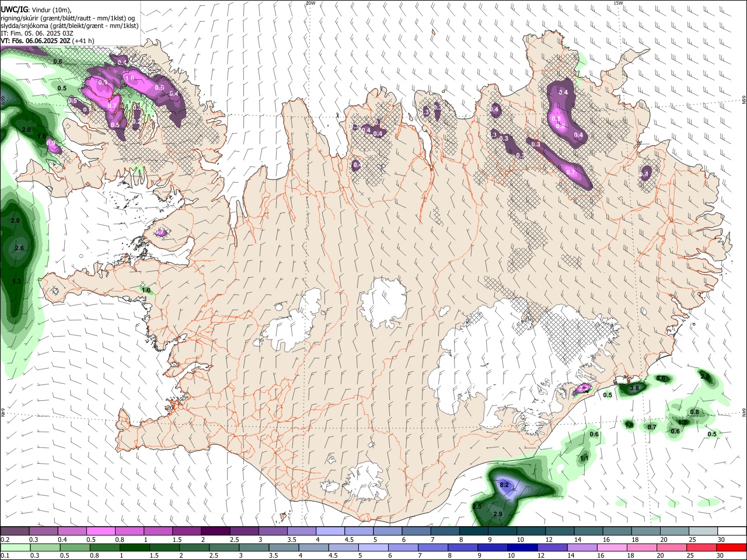This screenshot has height=560, width=747.
Task: Click the 15W longitude label at top
Action: pos(618,3)
